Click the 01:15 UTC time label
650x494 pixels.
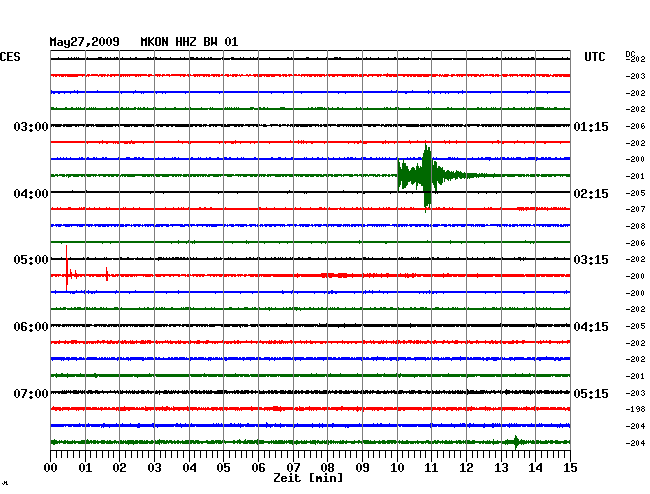(591, 126)
